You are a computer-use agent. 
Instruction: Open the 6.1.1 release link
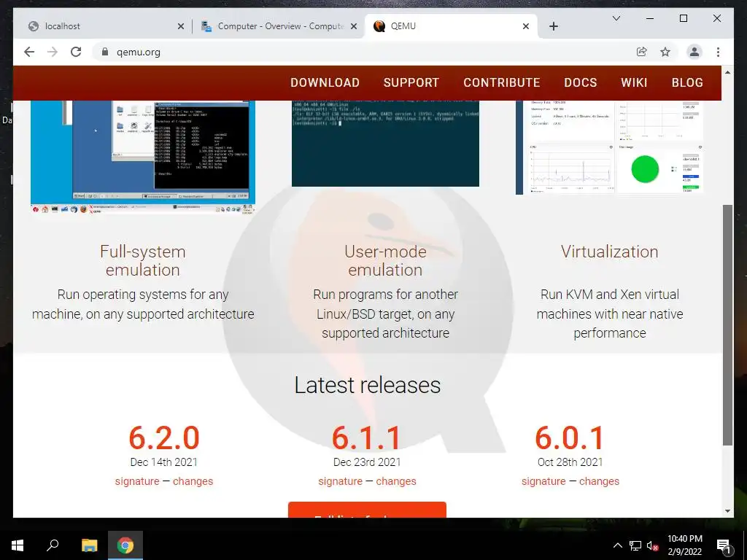tap(367, 437)
